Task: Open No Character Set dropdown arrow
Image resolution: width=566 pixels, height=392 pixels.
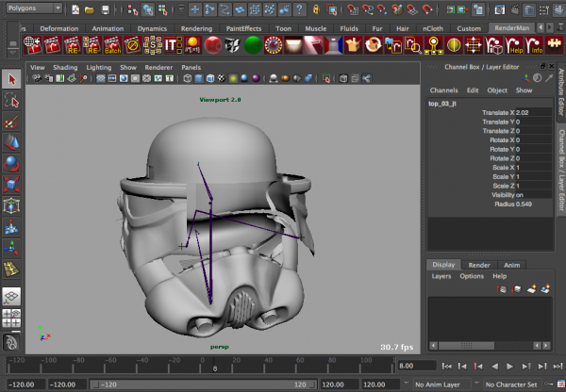Action: [476, 384]
